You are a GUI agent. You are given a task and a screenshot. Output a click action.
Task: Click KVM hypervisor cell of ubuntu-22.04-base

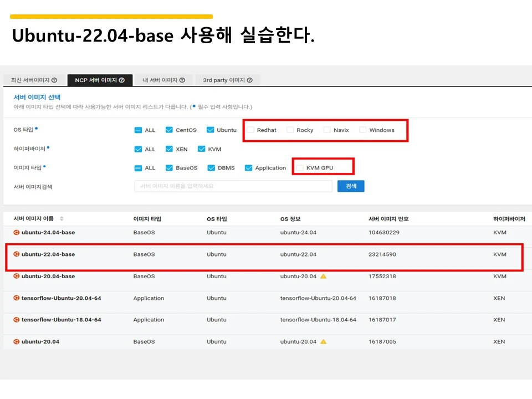500,254
